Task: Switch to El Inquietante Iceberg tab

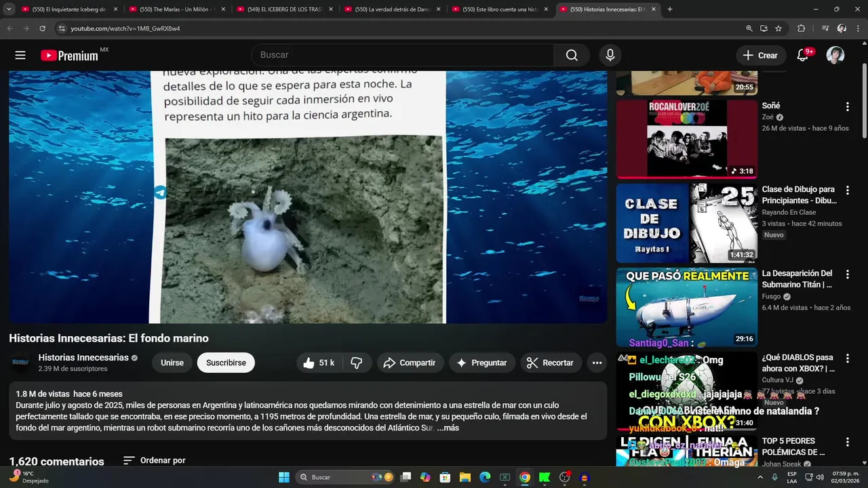Action: [71, 9]
